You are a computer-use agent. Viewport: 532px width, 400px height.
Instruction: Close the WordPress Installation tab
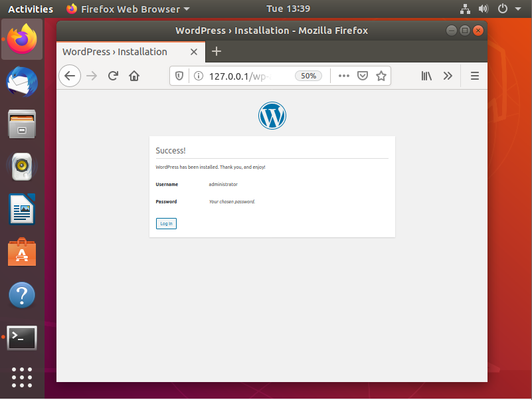point(194,52)
